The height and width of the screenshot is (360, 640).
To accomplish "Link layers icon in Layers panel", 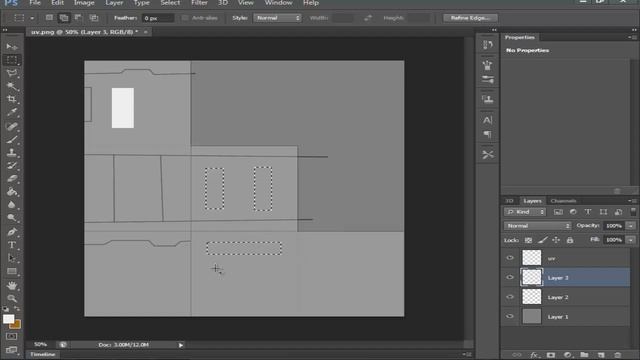I will [x=517, y=355].
